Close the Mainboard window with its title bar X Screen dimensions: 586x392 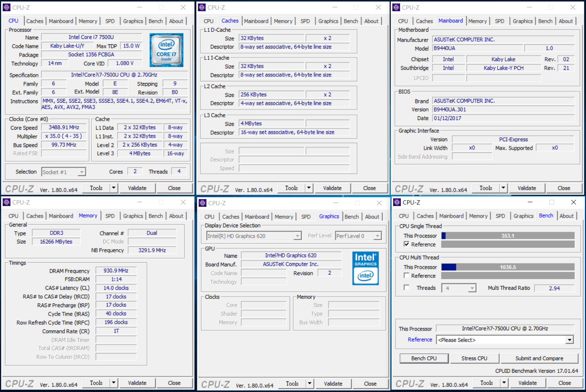pyautogui.click(x=573, y=7)
